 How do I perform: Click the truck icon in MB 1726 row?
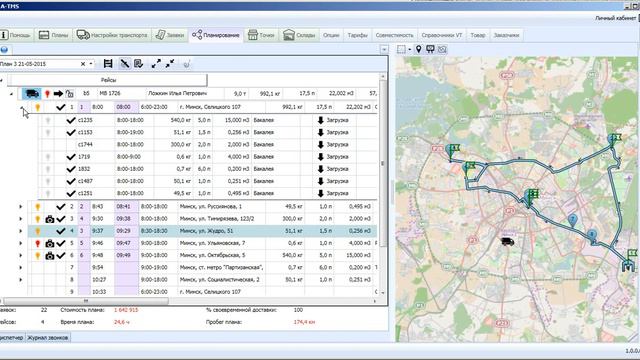(x=32, y=93)
